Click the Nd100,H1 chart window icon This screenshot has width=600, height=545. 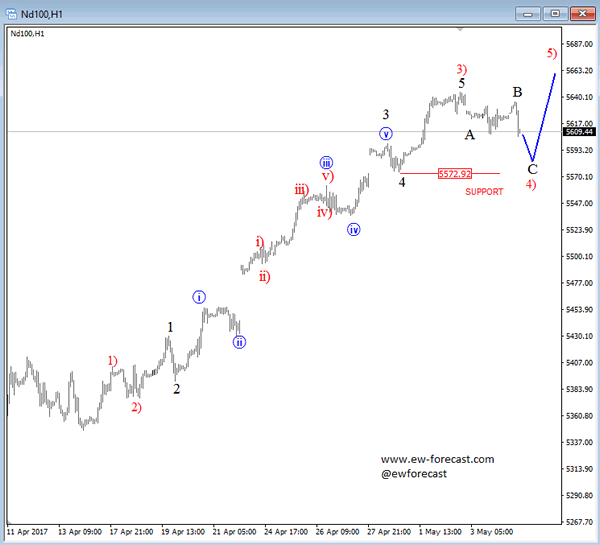click(x=11, y=14)
